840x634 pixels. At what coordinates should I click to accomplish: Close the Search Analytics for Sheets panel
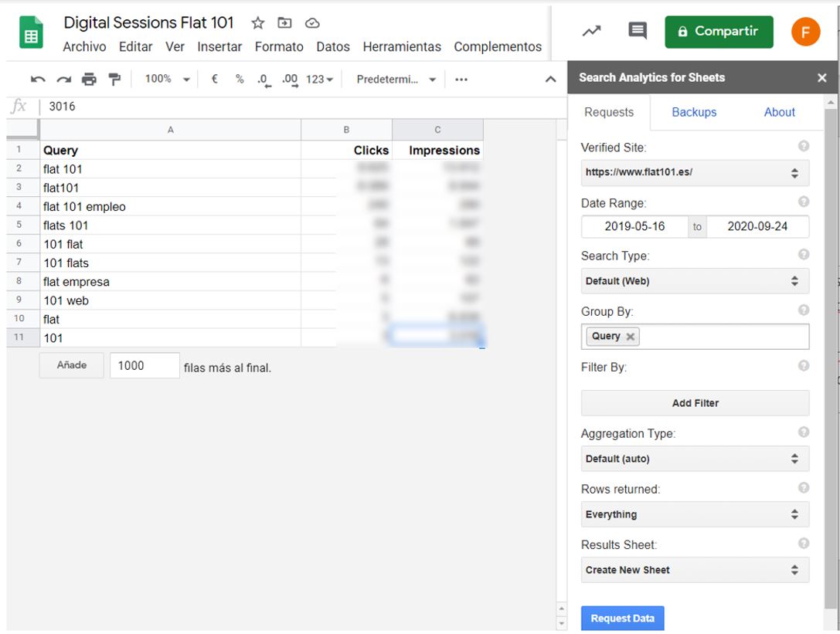coord(821,78)
